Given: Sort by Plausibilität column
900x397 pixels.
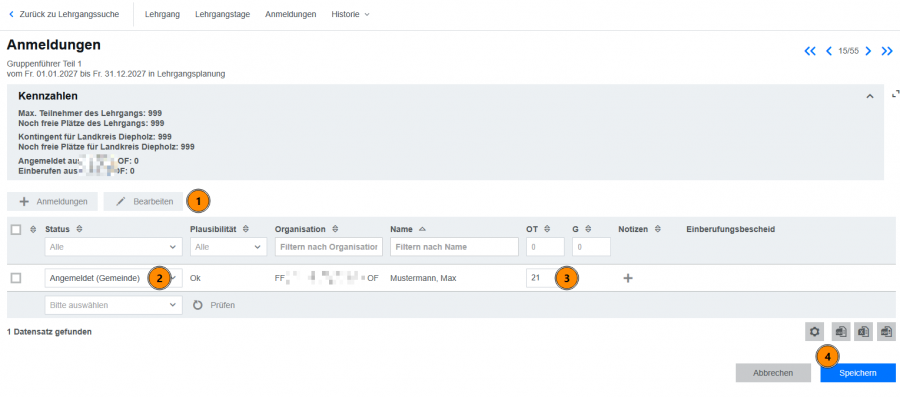Looking at the screenshot, I should tap(245, 229).
